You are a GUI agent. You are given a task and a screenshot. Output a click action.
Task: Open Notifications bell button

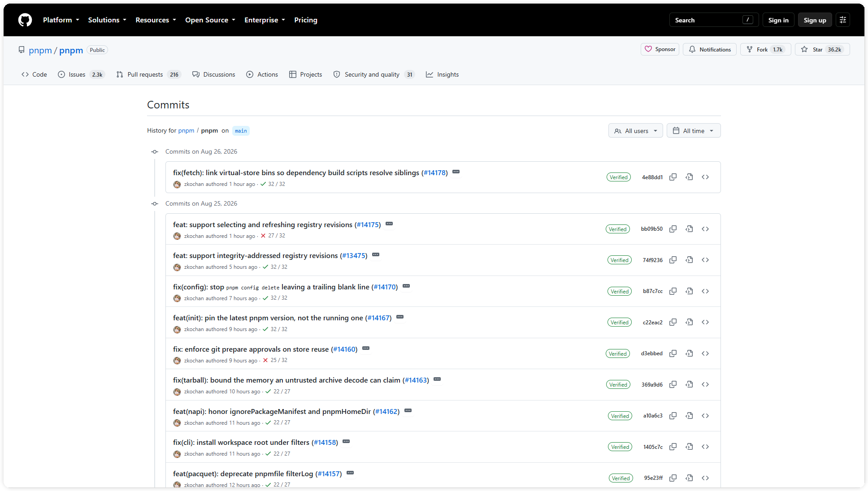pos(710,49)
